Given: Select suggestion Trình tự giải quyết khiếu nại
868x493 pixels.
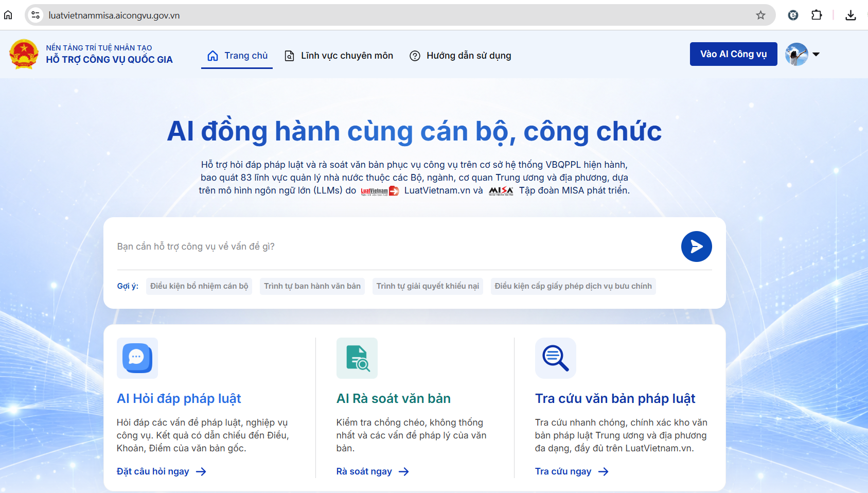Looking at the screenshot, I should (x=428, y=286).
